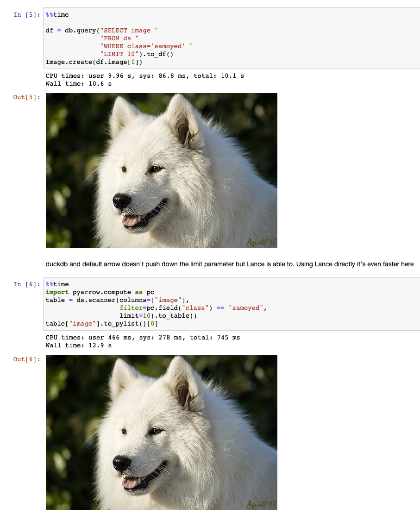Click the table["image"].to_pylist()[0] line
420x515 pixels.
click(102, 324)
